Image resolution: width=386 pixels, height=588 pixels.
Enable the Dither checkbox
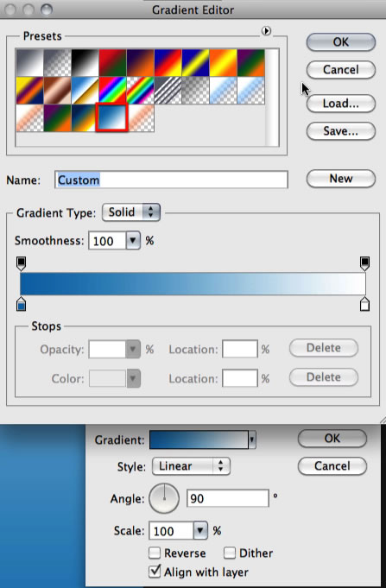tap(230, 553)
